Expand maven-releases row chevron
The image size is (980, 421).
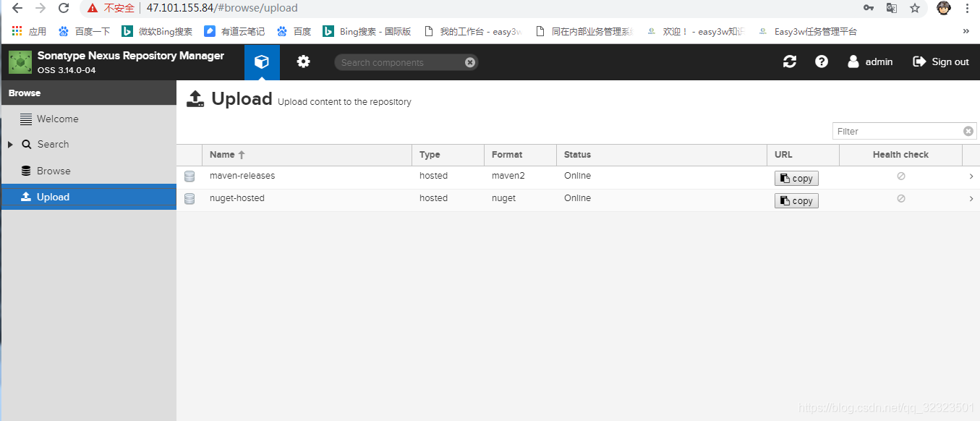(971, 177)
